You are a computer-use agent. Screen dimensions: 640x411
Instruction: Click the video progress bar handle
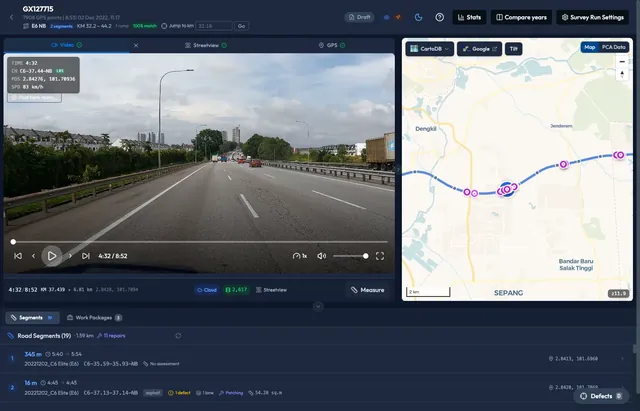coord(13,242)
